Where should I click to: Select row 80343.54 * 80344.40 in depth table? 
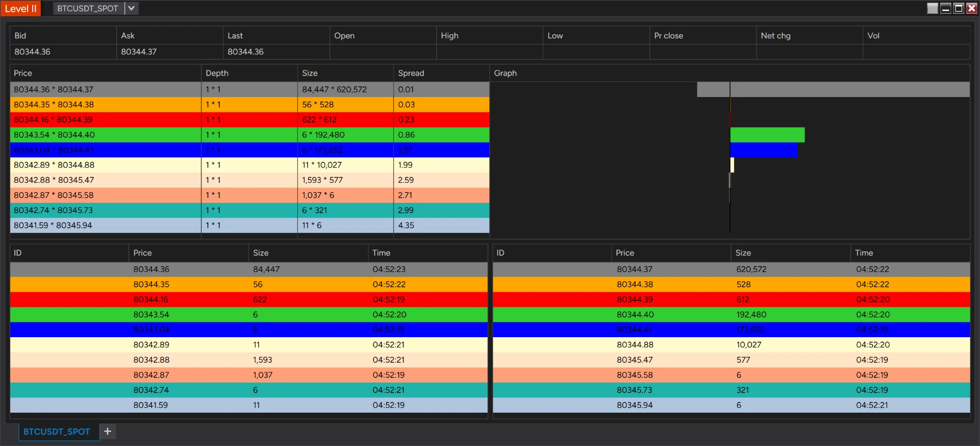click(249, 135)
